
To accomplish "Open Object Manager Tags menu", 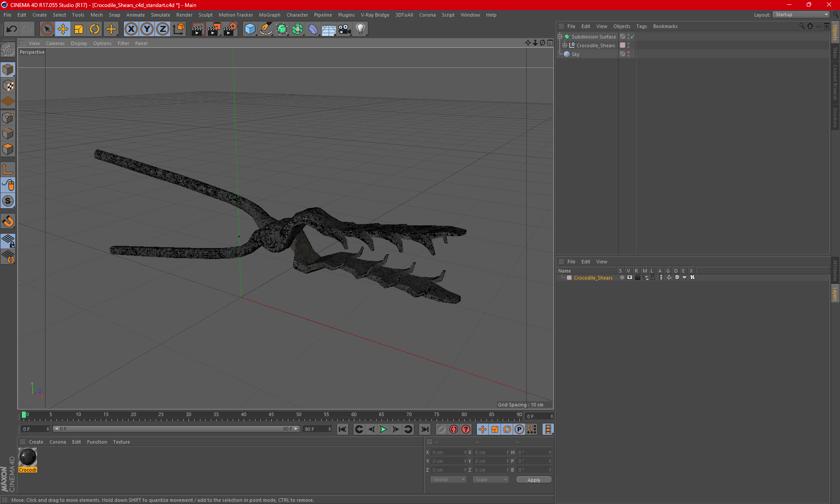I will (x=641, y=26).
